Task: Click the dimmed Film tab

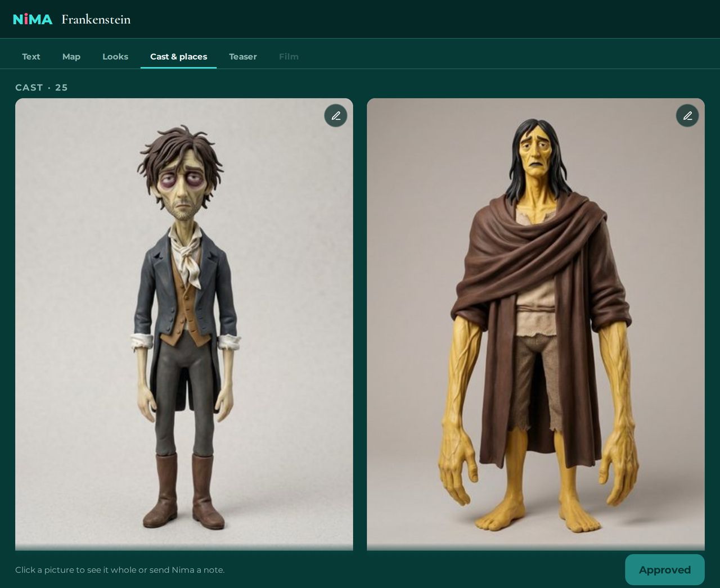Action: 289,57
